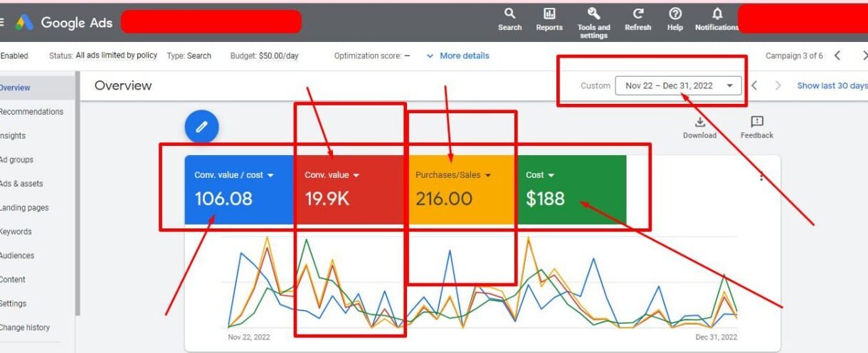Expand the Conv. value / cost metric dropdown

tap(270, 175)
